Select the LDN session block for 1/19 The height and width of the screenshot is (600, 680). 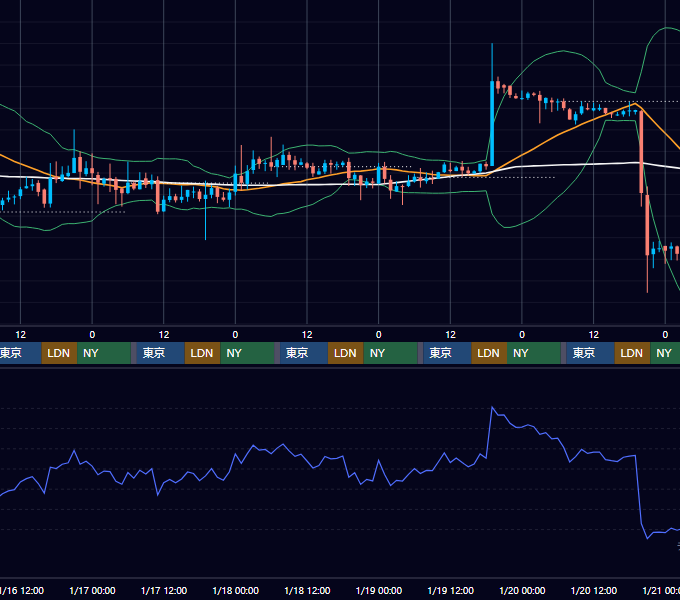point(489,353)
